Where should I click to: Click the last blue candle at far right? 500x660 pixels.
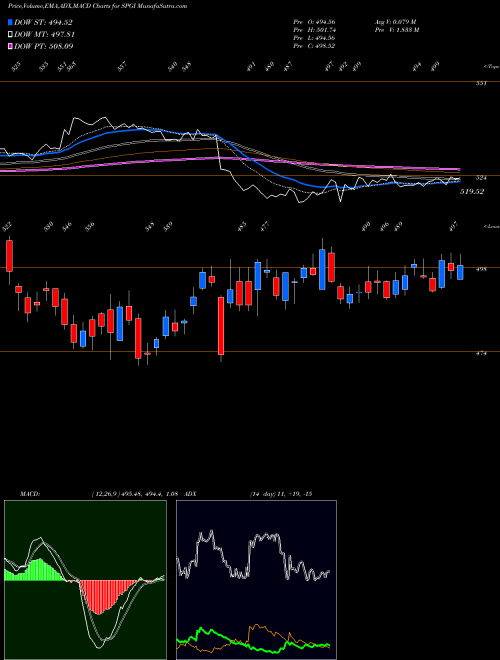click(460, 272)
